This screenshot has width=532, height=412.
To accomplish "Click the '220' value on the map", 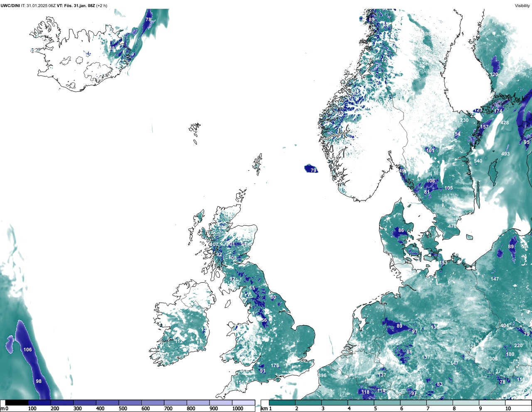I will tap(518, 345).
